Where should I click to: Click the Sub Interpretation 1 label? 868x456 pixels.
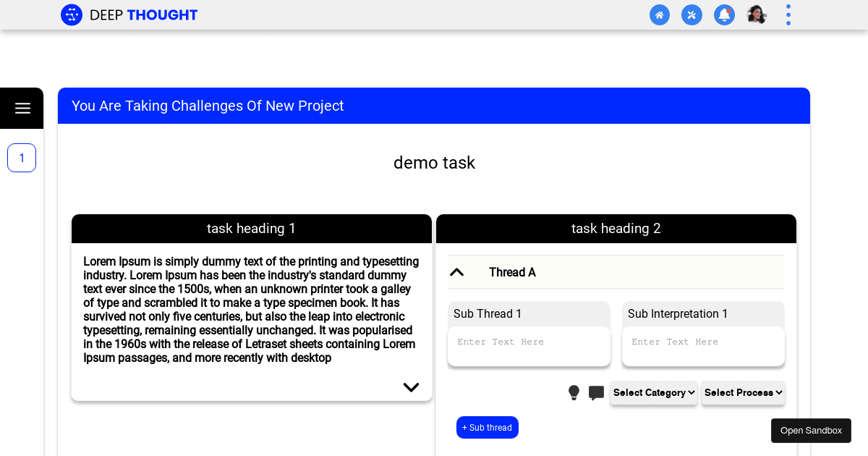point(678,314)
